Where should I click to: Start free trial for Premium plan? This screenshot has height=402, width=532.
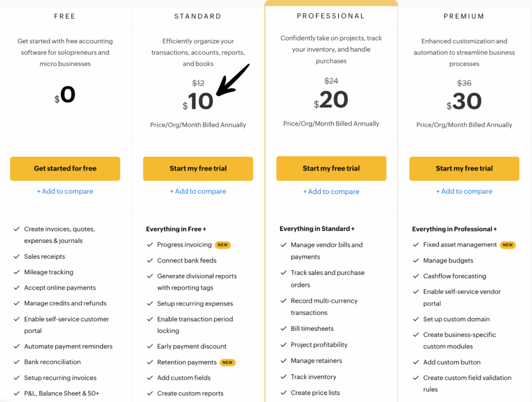[x=464, y=169]
